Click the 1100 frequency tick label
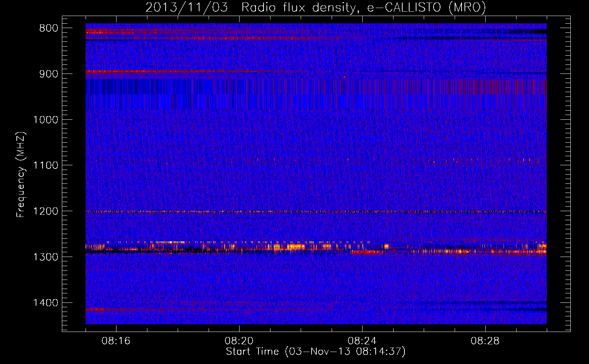The image size is (589, 364). [46, 165]
